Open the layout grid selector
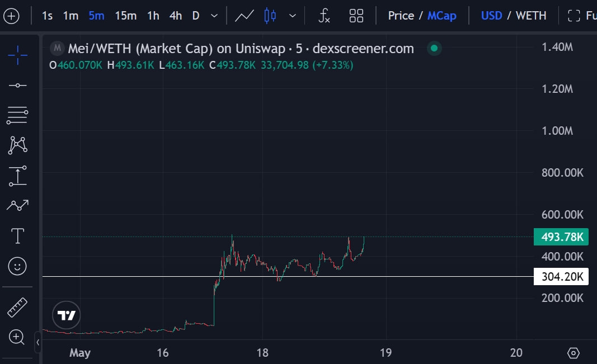The height and width of the screenshot is (364, 597). [x=356, y=16]
